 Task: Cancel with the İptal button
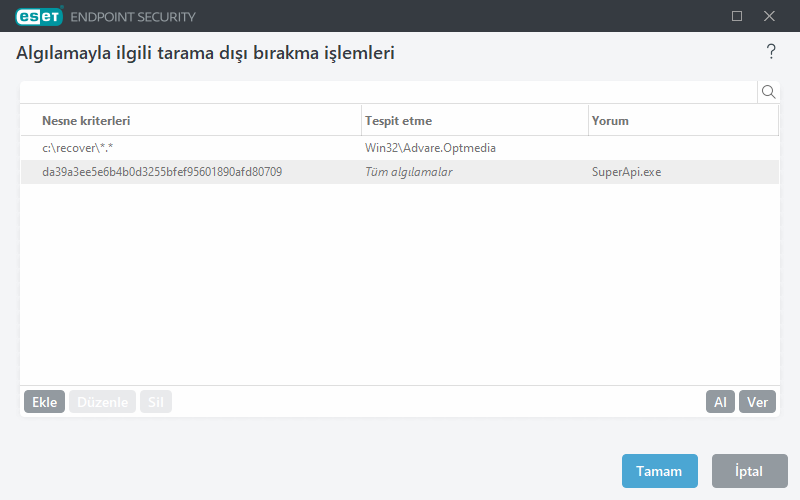[x=749, y=471]
